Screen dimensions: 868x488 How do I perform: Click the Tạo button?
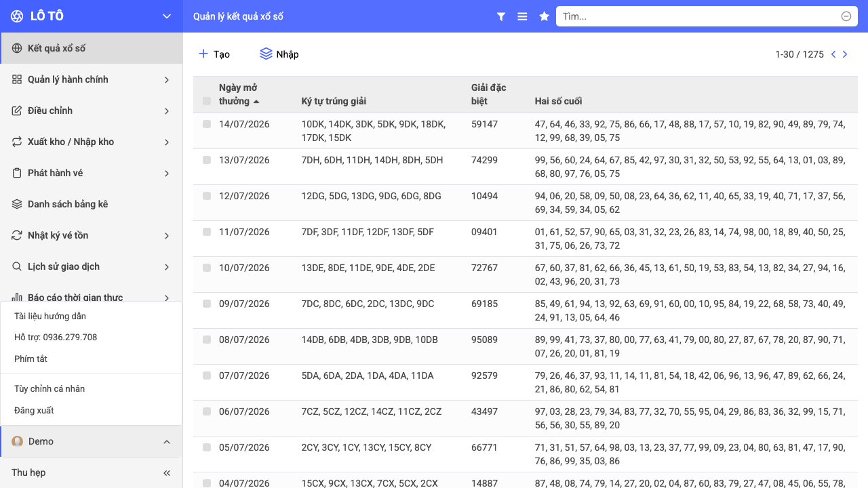pos(214,54)
